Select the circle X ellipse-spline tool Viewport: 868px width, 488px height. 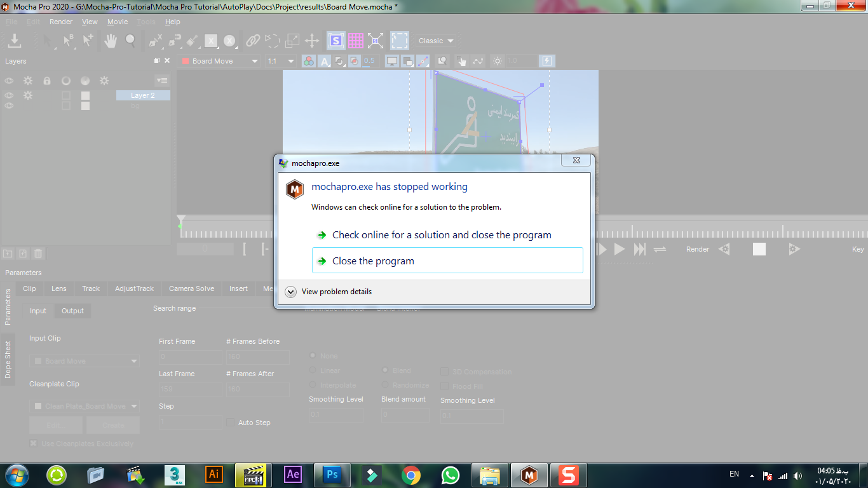pos(229,41)
